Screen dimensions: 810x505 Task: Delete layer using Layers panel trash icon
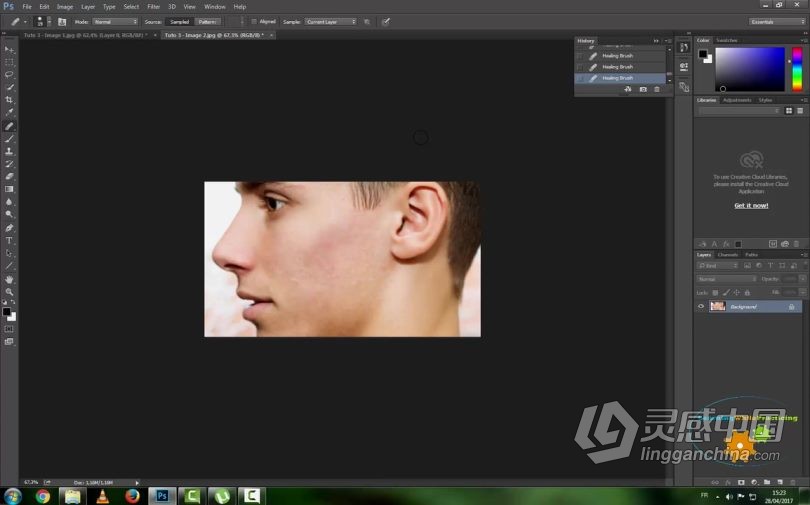click(793, 482)
